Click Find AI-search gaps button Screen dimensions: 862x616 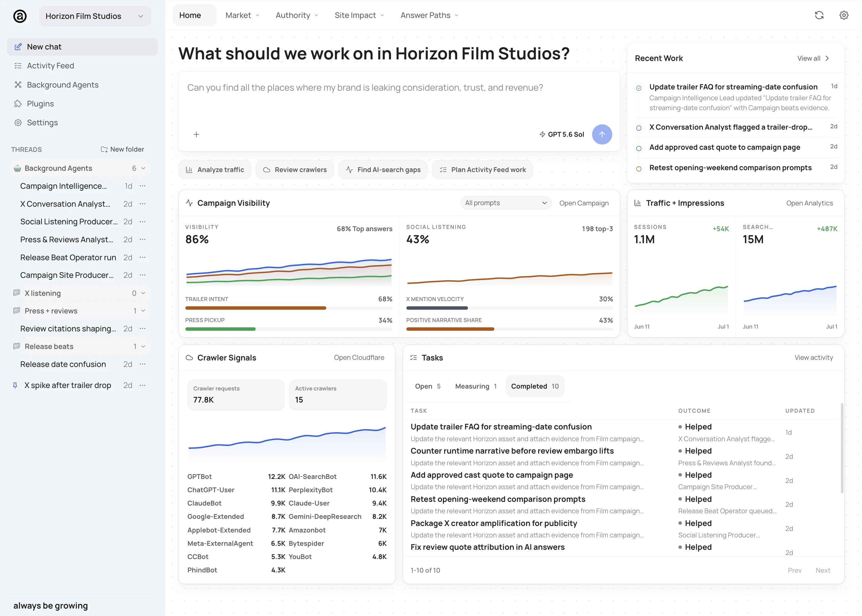tap(383, 170)
